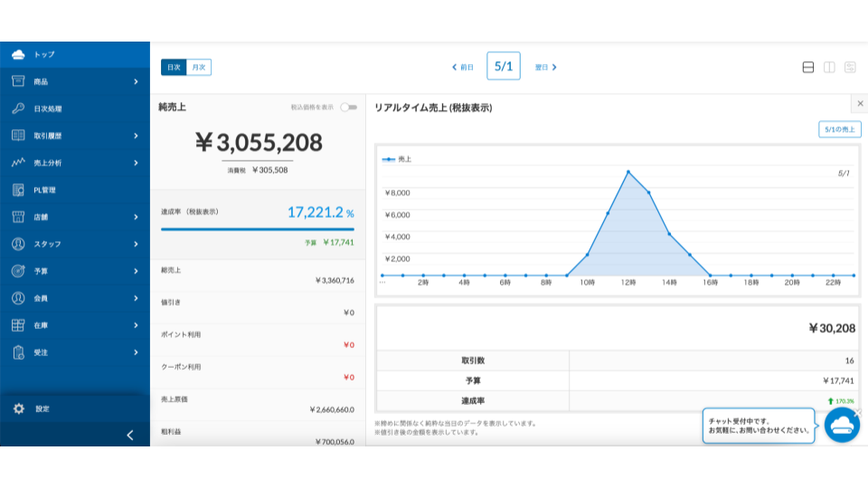Expand the 売上分析 submenu

coord(136,163)
